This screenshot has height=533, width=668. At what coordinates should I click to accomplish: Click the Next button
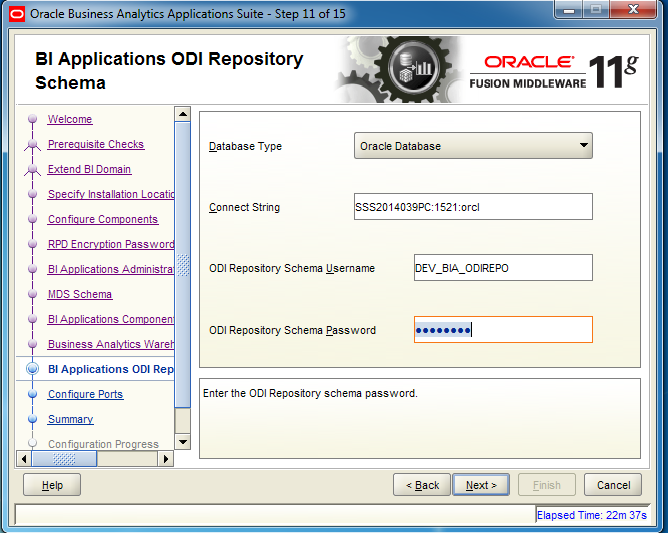481,485
